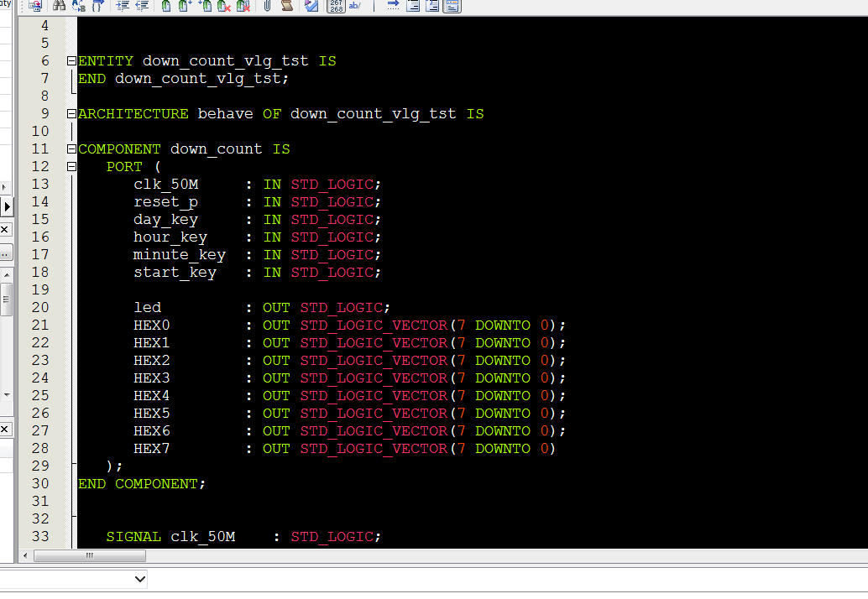Jump to the next bookmark
Viewport: 868px width, 599px height.
coord(185,6)
